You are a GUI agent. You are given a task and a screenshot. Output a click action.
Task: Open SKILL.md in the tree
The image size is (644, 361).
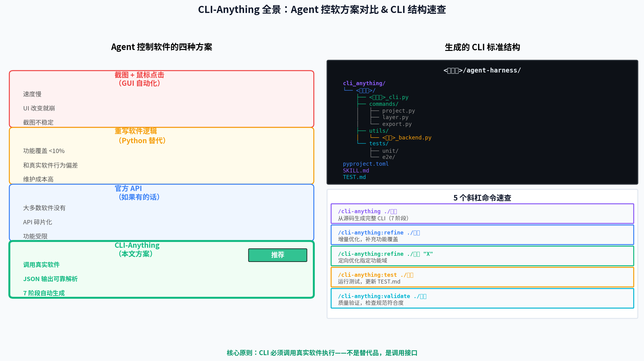[356, 171]
